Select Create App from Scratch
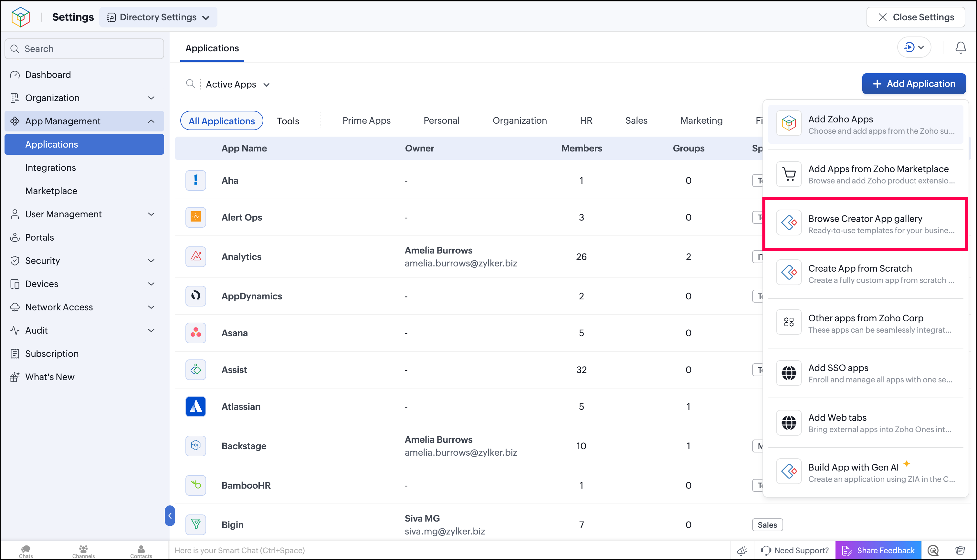The height and width of the screenshot is (560, 977). (866, 274)
